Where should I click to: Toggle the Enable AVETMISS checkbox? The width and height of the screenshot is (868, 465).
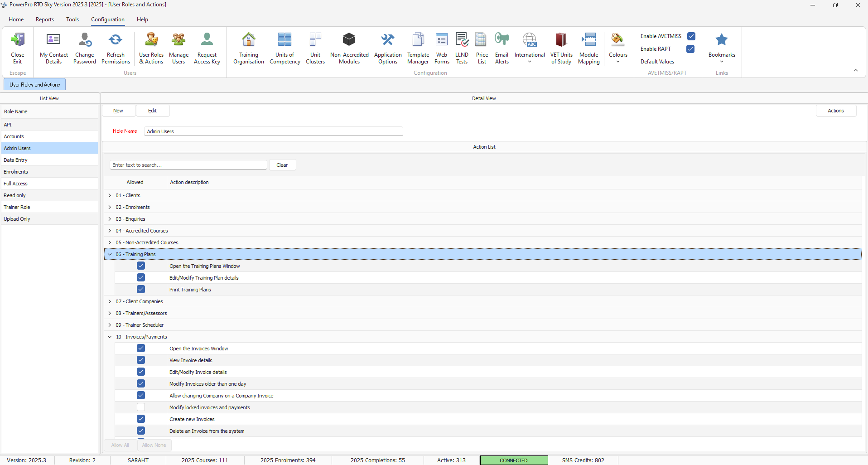coord(691,36)
